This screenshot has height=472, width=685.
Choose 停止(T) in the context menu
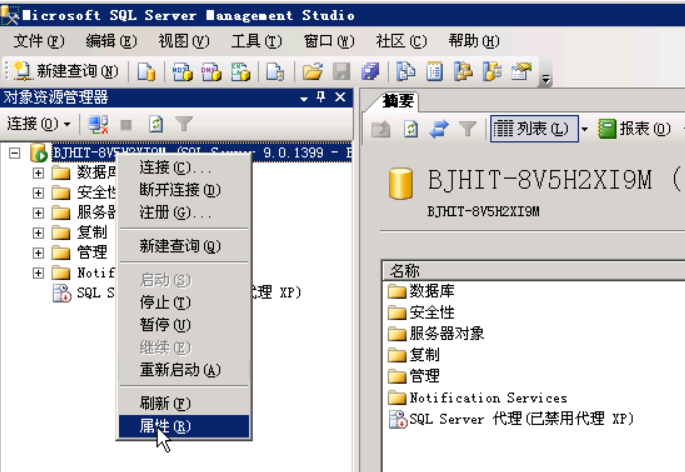click(184, 302)
